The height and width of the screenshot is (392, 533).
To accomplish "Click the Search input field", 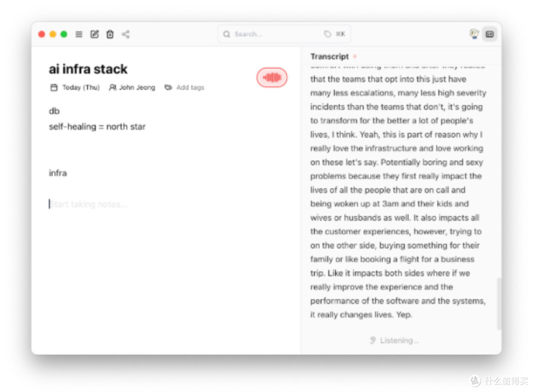I will [284, 34].
